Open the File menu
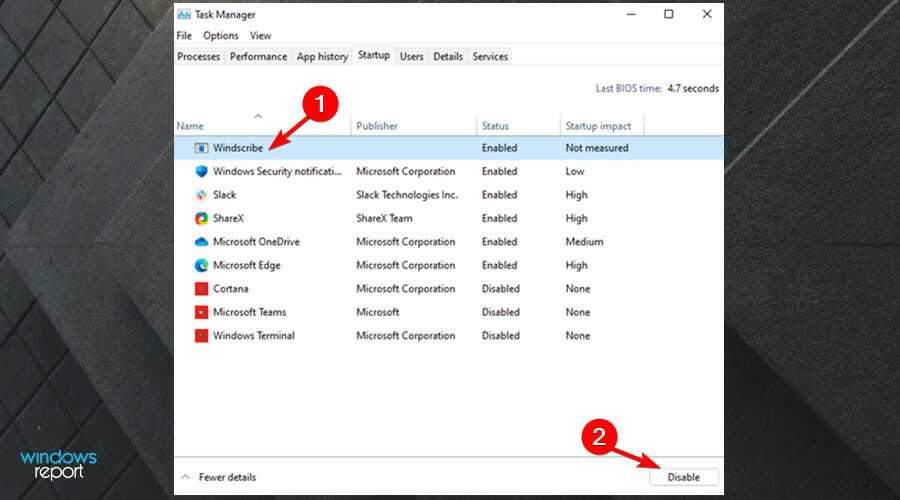Image resolution: width=900 pixels, height=500 pixels. pyautogui.click(x=184, y=36)
